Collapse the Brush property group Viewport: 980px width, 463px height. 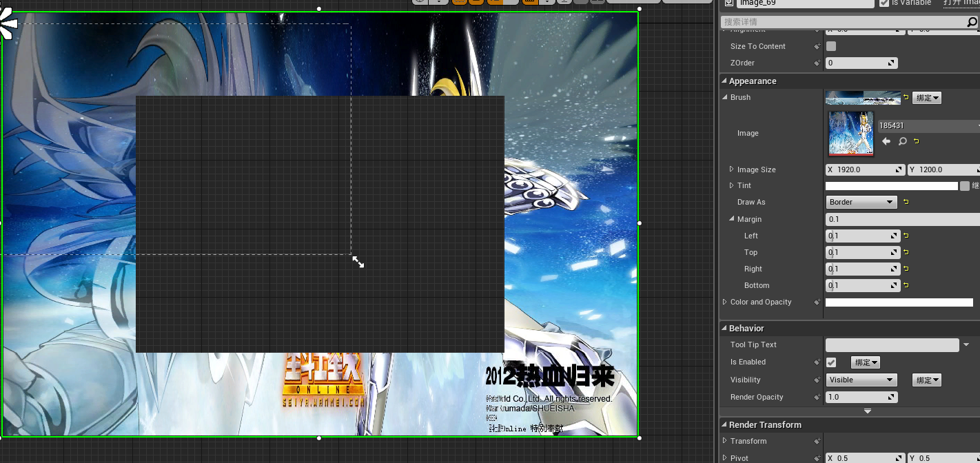(724, 97)
